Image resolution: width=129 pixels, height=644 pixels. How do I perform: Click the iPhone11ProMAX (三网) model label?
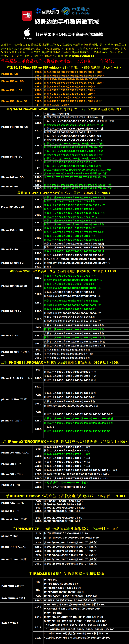tap(16, 378)
